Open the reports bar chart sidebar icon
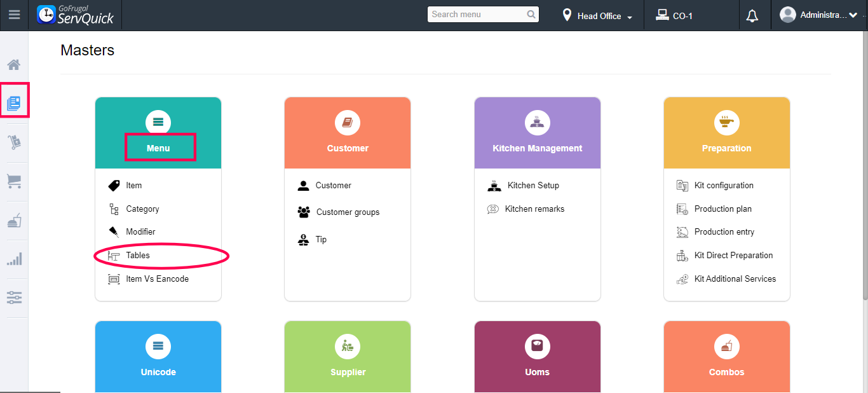Screen dimensions: 868x393 click(x=14, y=259)
